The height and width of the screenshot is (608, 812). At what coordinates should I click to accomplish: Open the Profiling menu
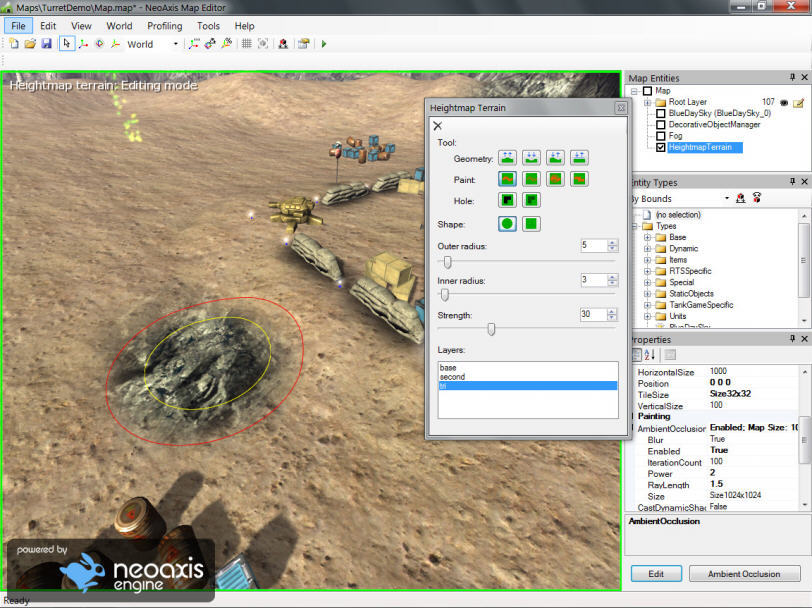pyautogui.click(x=165, y=26)
